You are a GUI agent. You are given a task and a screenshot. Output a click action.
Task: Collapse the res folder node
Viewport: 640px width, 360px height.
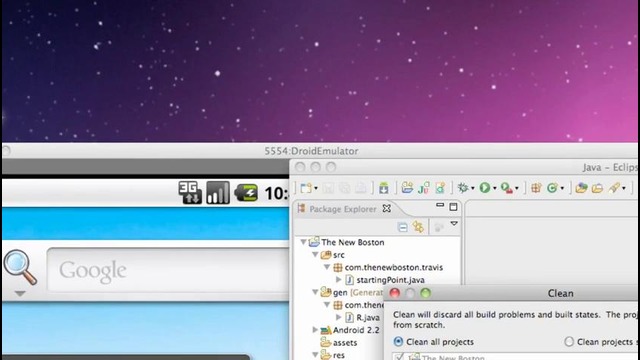point(315,355)
